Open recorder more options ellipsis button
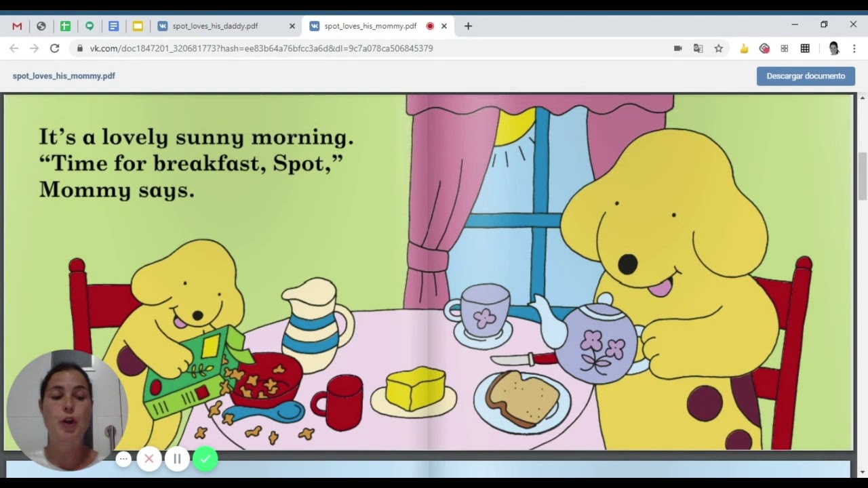This screenshot has height=488, width=868. coord(123,459)
